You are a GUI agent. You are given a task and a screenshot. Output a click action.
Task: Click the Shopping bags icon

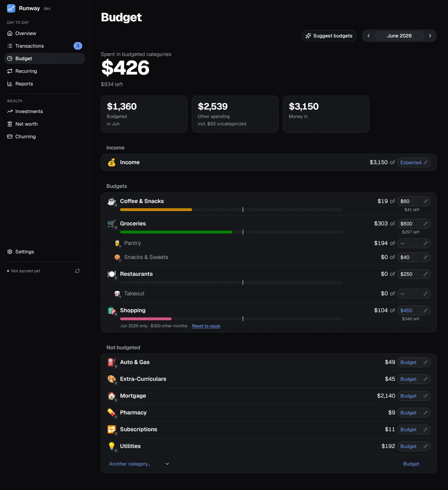[112, 310]
